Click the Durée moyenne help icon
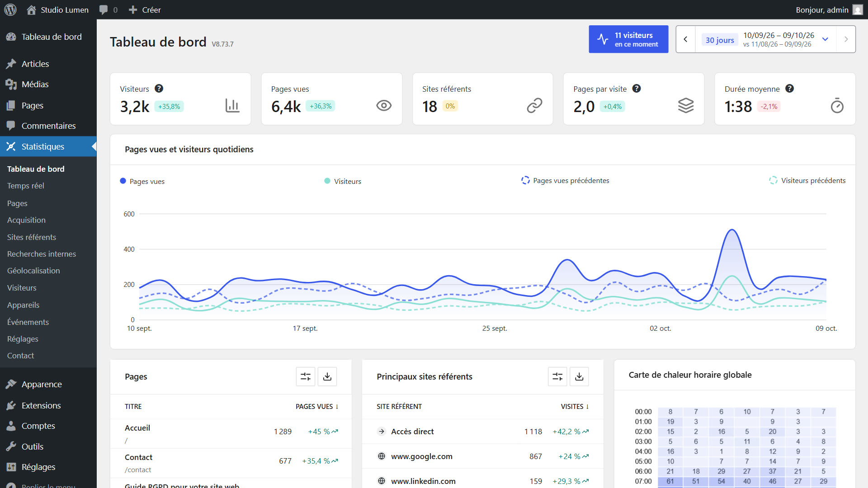 click(x=790, y=89)
